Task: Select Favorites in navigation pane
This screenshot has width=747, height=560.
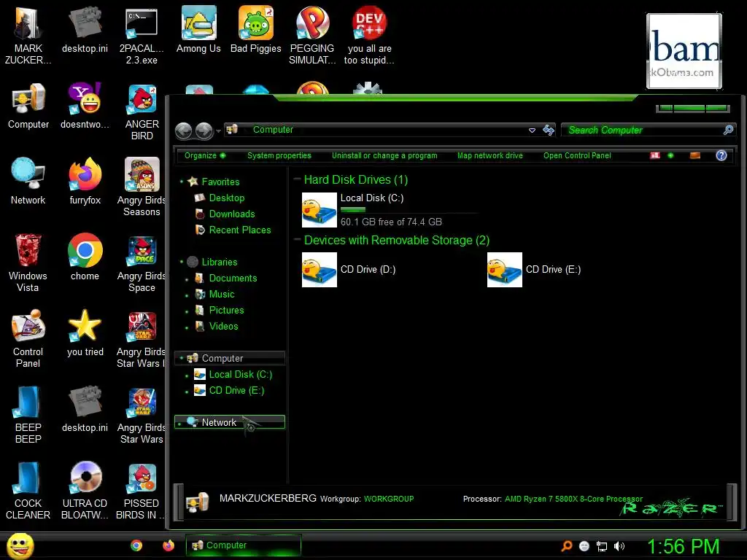Action: (x=220, y=182)
